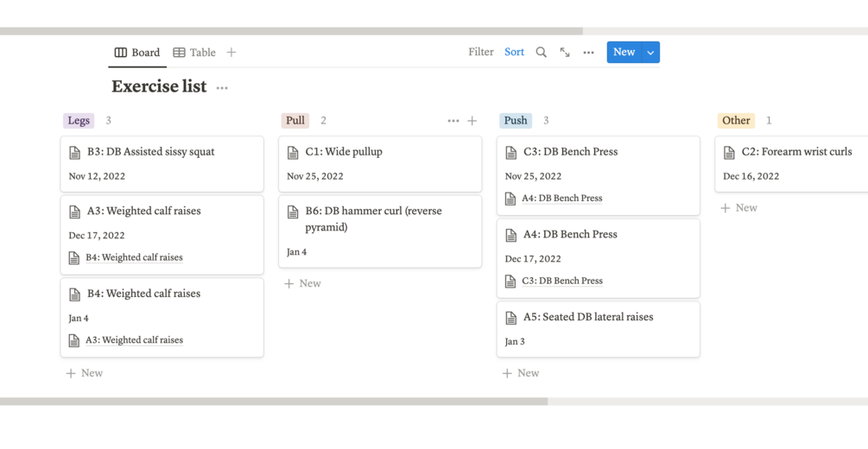Add new card under Other column
The image size is (868, 449).
click(739, 208)
